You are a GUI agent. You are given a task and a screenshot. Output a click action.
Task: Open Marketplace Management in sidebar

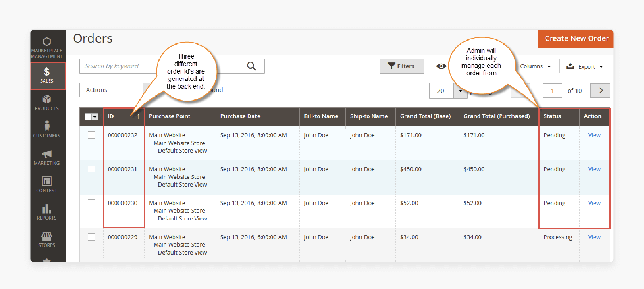point(47,47)
